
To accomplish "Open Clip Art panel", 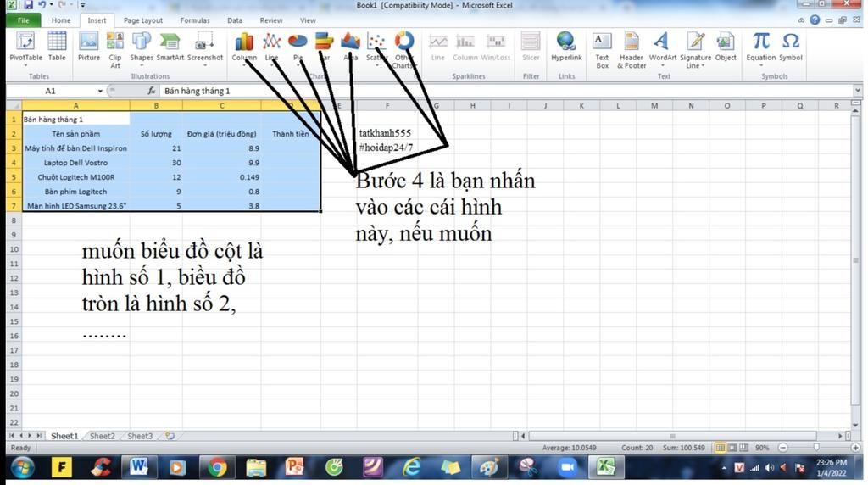I will 114,50.
